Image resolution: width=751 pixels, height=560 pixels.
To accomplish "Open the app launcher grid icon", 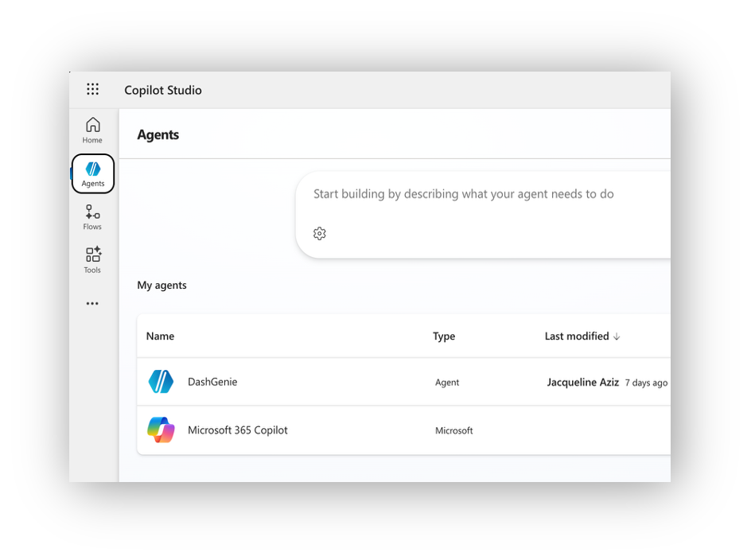I will (x=92, y=89).
